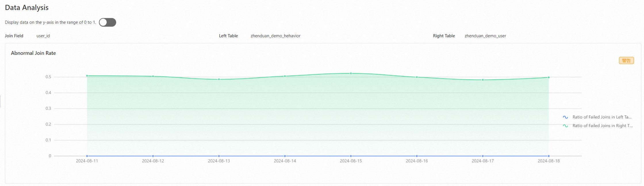This screenshot has width=644, height=186.
Task: Select green data point for 2024-08-14
Action: [285, 76]
